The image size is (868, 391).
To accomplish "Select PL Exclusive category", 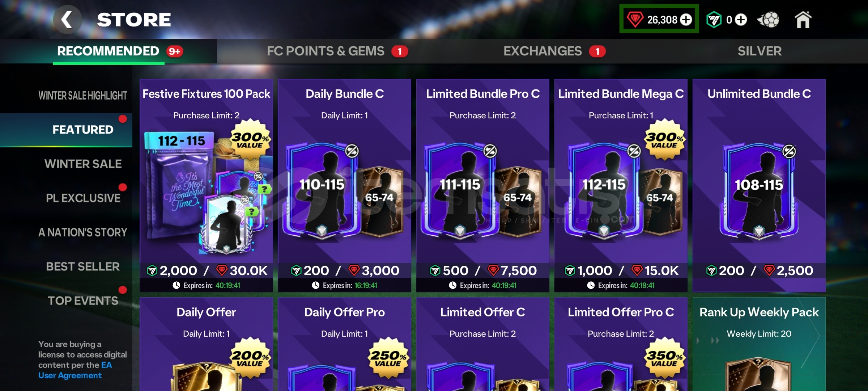I will [x=83, y=198].
